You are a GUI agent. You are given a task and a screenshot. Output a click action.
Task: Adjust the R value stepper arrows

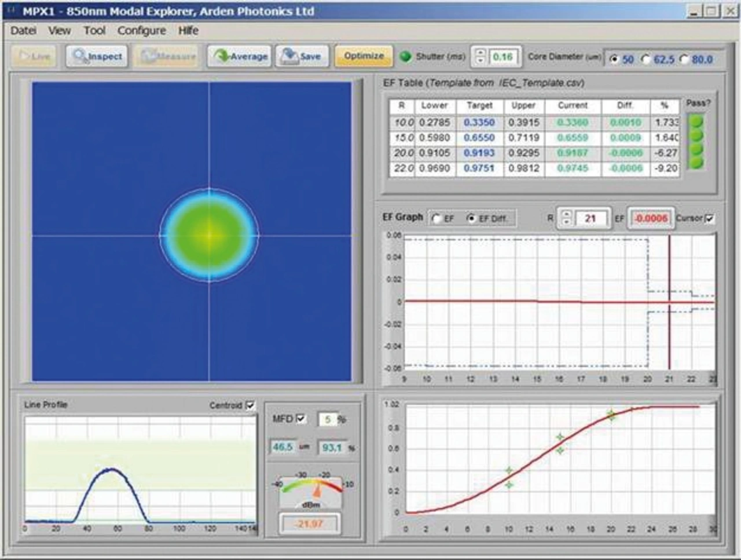(566, 218)
